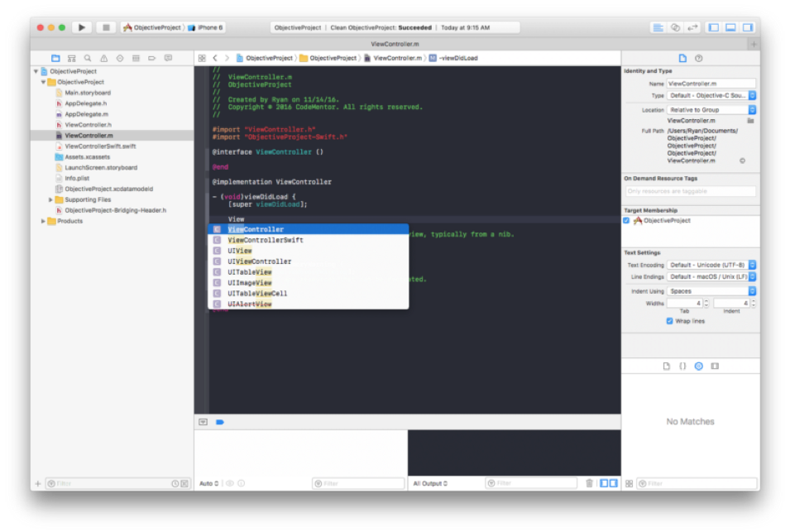
Task: Open the Line Endings dropdown
Action: (x=711, y=277)
